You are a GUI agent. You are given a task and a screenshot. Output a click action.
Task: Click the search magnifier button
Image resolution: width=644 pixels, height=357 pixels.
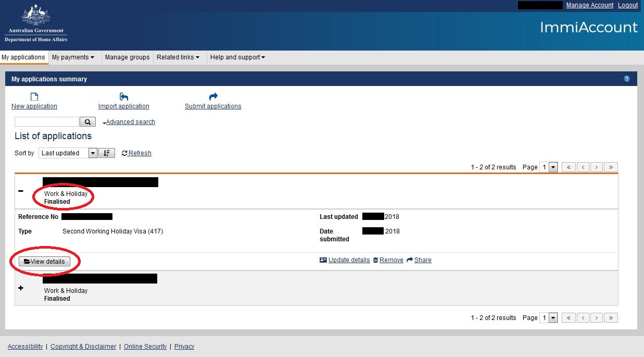[x=87, y=122]
